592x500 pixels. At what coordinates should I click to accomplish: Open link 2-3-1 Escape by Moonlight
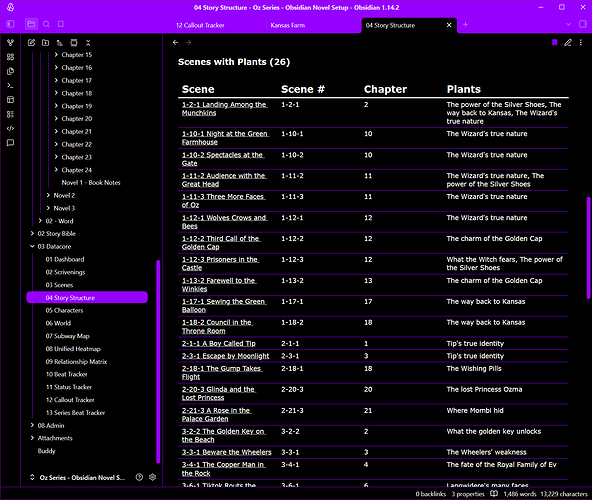pos(225,356)
